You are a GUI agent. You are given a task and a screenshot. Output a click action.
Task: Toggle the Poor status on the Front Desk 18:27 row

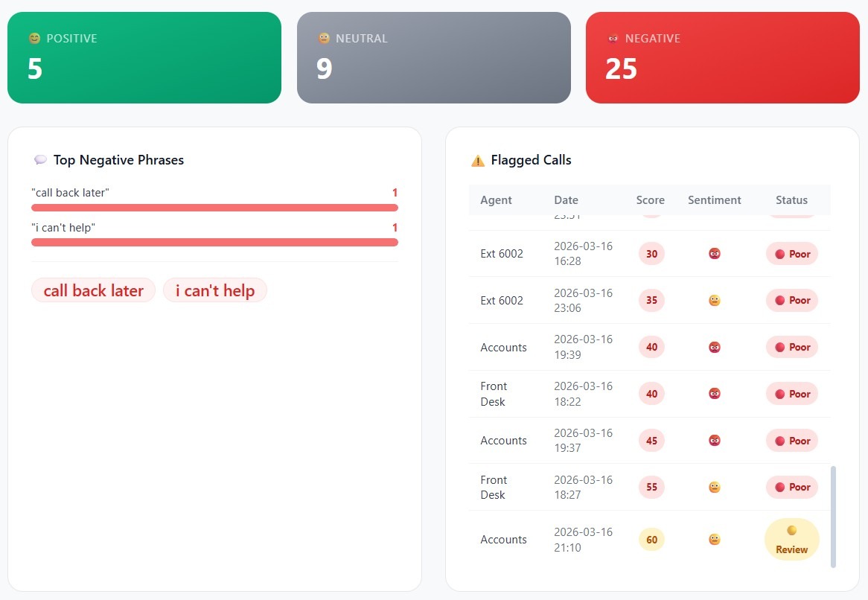[791, 487]
